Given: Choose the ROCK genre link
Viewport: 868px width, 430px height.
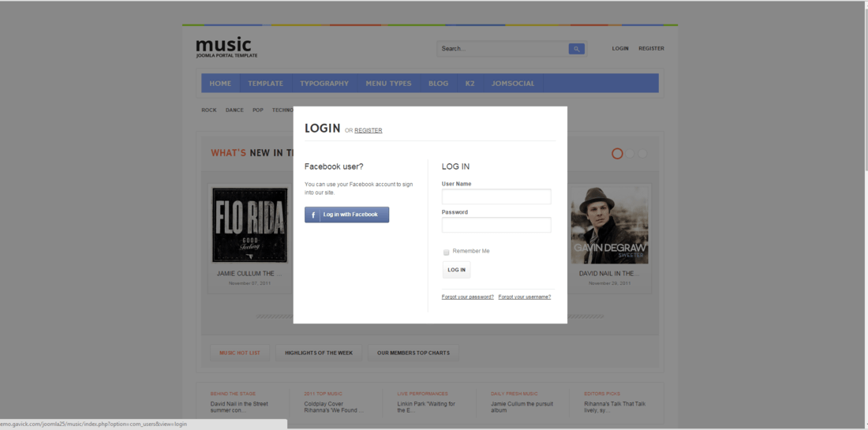Looking at the screenshot, I should (208, 110).
